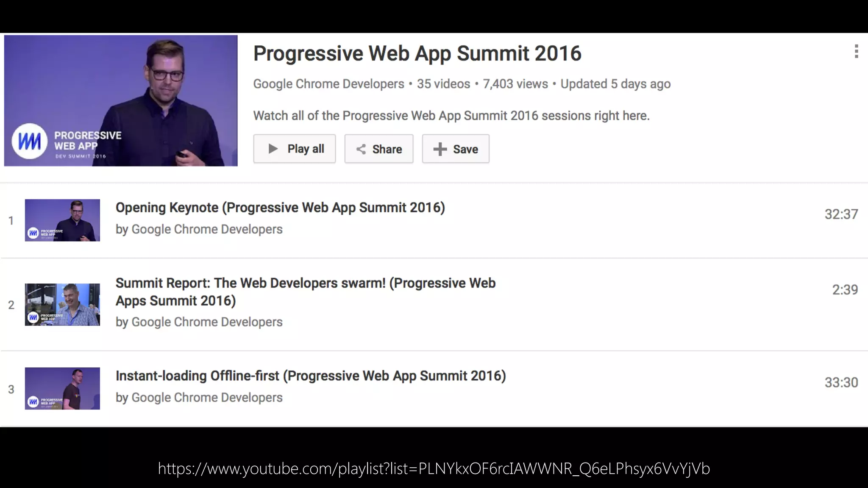Click Google Chrome Developers under Summit Report
Image resolution: width=868 pixels, height=488 pixels.
[207, 322]
